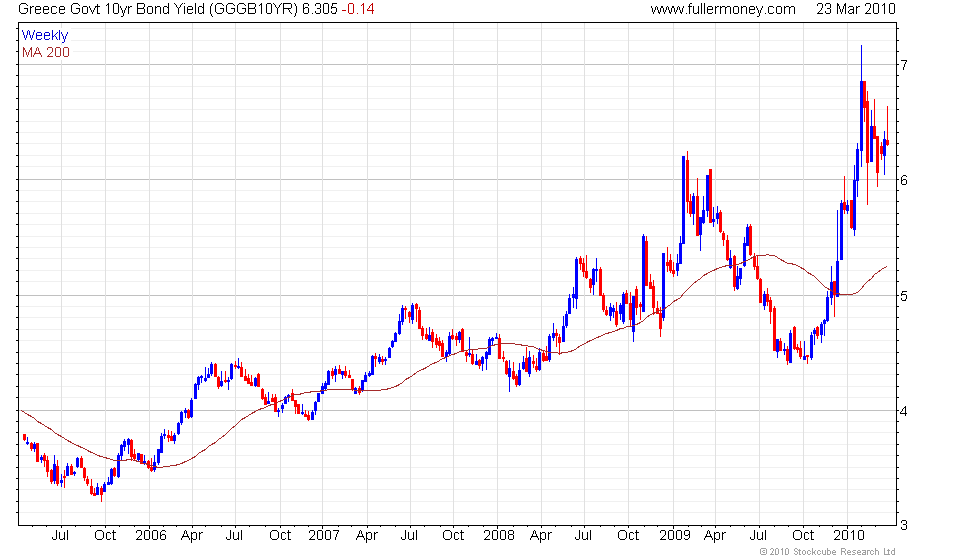Click the Jul label between 2008 and 2009

pos(583,535)
